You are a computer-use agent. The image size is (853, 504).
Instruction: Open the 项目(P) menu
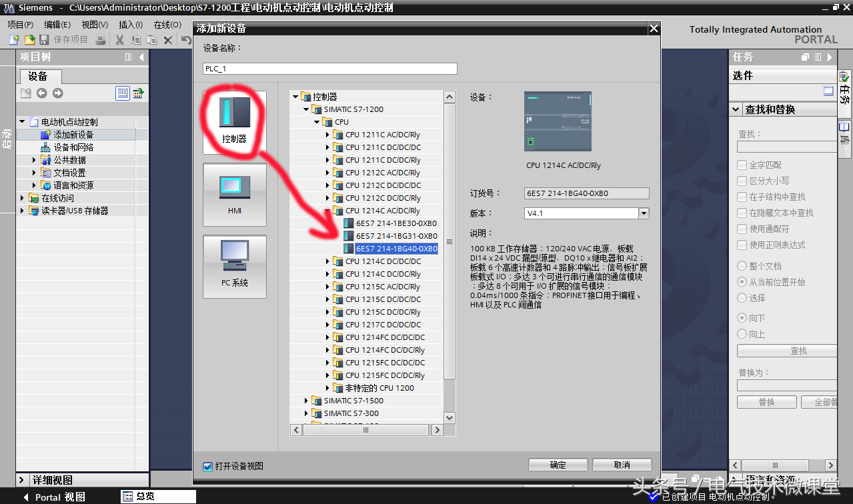click(21, 24)
